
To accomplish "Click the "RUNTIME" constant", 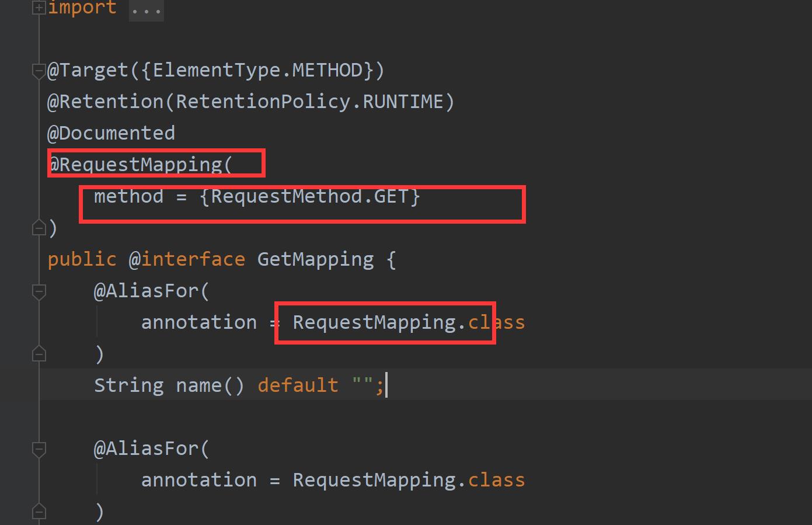I will [x=403, y=102].
